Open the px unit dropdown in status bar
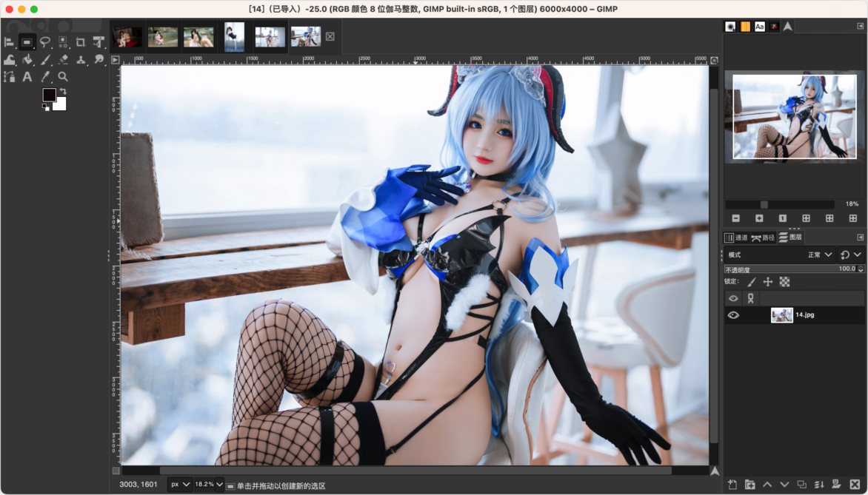 180,485
